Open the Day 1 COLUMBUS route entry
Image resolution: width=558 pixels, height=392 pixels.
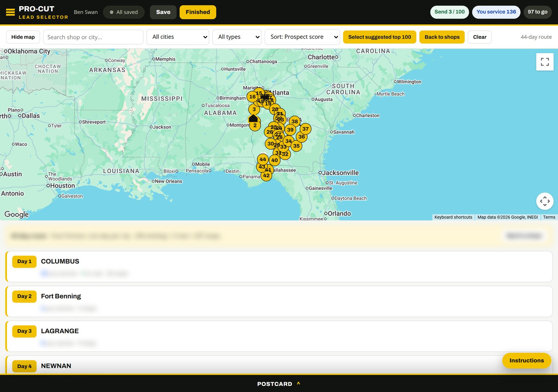pyautogui.click(x=279, y=267)
